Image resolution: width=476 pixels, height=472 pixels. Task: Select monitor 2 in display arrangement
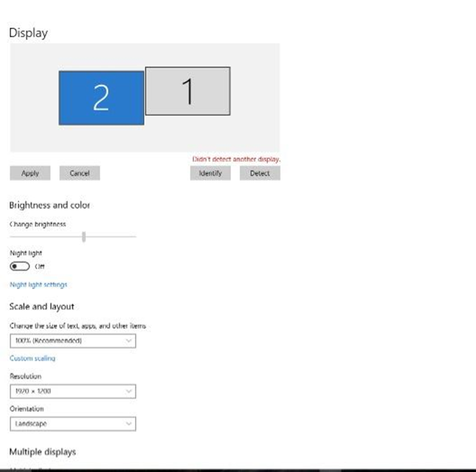click(101, 97)
